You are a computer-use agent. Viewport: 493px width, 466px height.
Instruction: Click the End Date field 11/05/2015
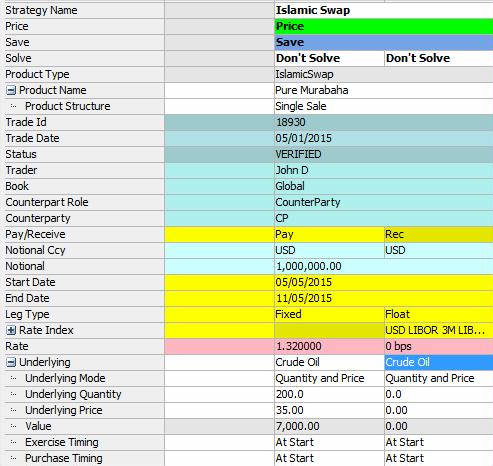pyautogui.click(x=384, y=298)
